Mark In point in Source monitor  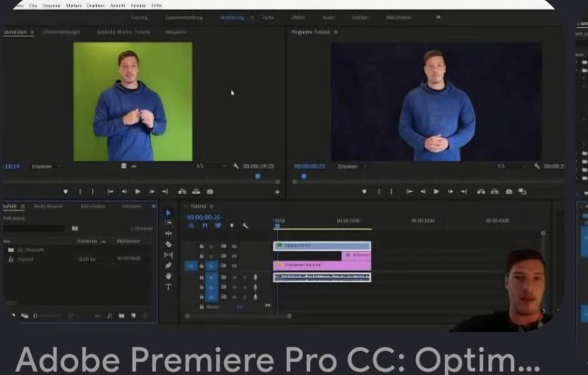pos(80,192)
